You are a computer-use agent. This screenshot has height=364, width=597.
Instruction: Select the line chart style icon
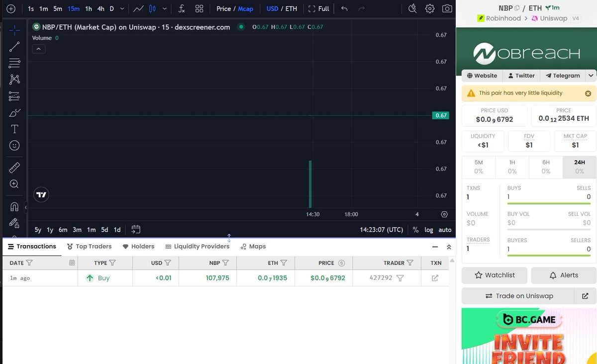pyautogui.click(x=138, y=8)
